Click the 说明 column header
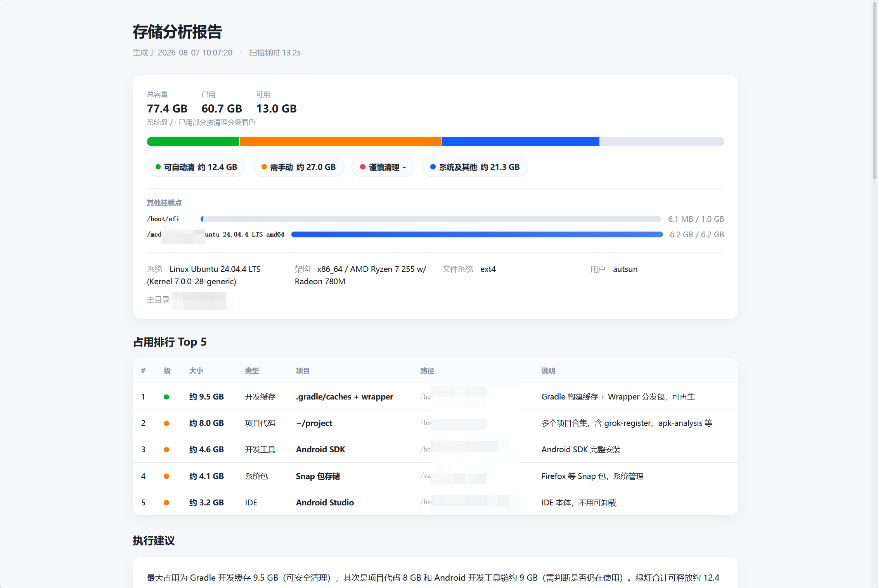 pos(549,371)
